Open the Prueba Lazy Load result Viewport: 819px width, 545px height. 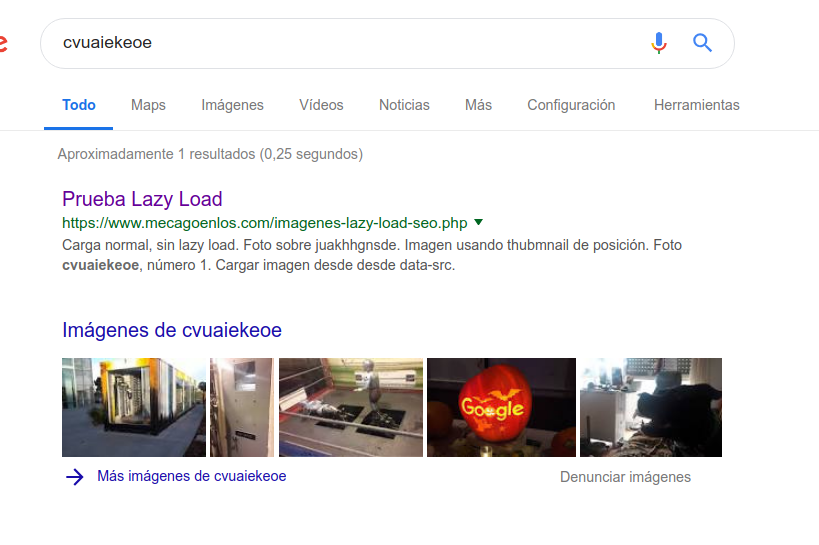tap(142, 199)
